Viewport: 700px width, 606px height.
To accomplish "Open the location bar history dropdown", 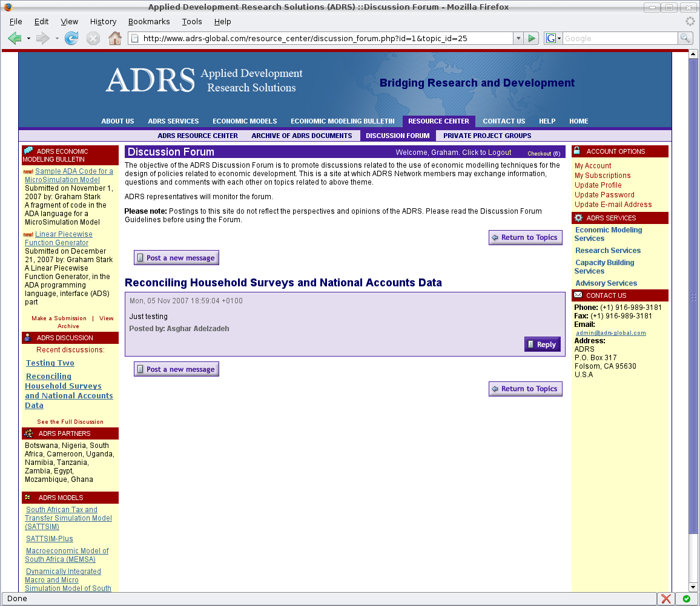I will (x=519, y=38).
